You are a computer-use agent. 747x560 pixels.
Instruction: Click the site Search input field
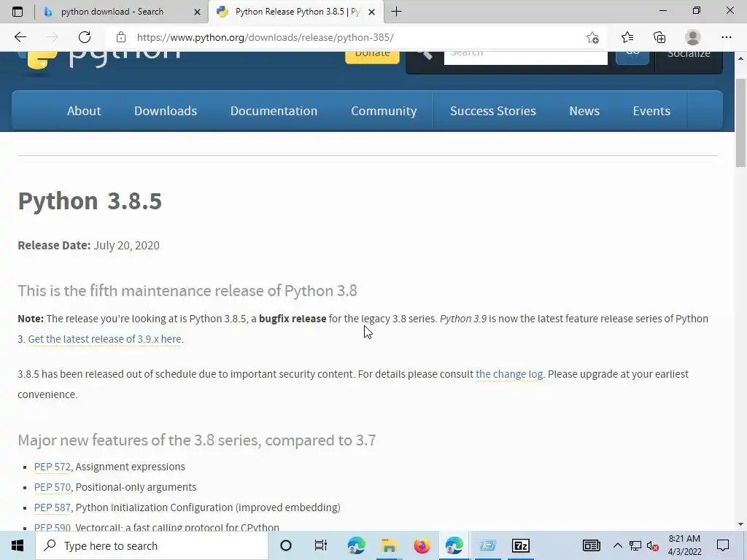coord(525,57)
